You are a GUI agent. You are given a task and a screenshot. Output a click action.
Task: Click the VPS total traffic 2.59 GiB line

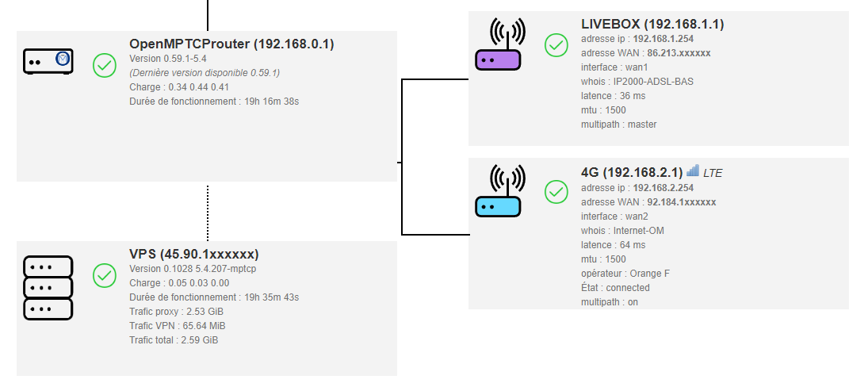pos(174,340)
